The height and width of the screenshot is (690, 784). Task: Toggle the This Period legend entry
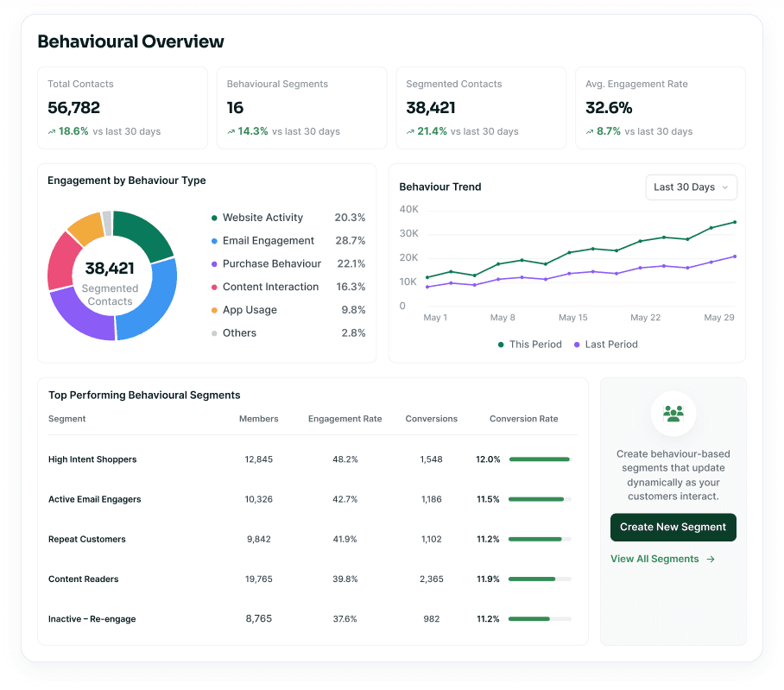pos(530,345)
